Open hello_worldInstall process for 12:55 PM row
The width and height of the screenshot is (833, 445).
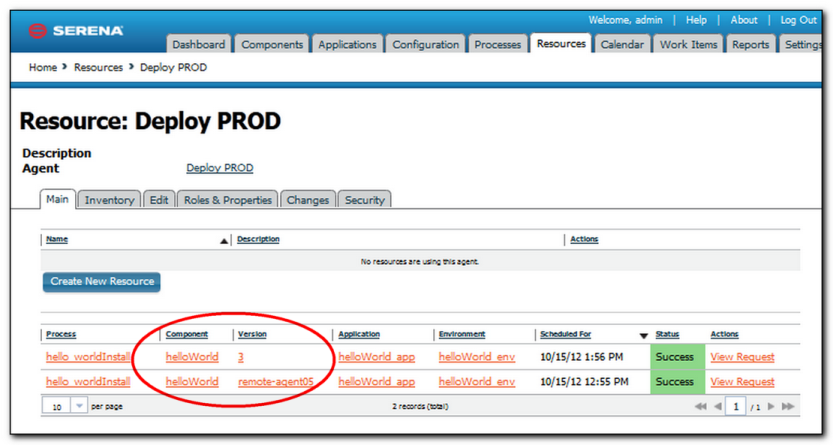[88, 382]
